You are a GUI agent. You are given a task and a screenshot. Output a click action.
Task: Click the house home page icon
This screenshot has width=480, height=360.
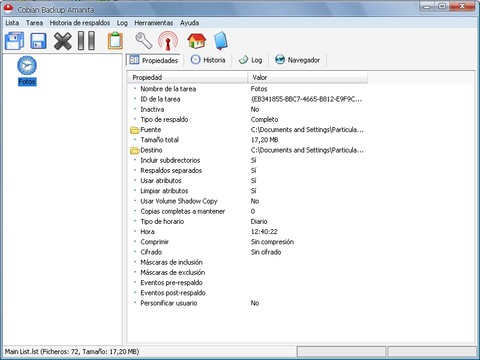(197, 41)
